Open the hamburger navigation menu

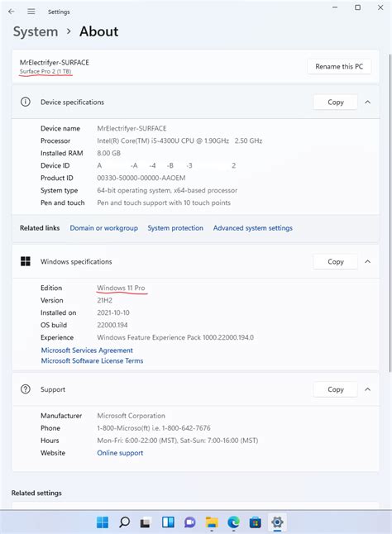(31, 12)
